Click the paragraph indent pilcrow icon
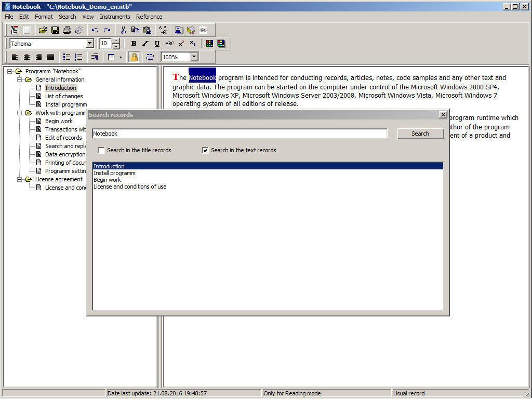The image size is (532, 399). coord(95,57)
